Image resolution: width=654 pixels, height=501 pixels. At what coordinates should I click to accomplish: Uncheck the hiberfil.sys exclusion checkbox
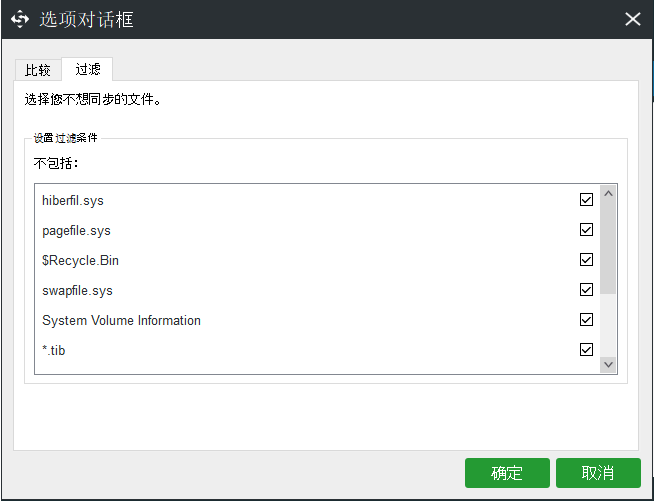pyautogui.click(x=586, y=200)
